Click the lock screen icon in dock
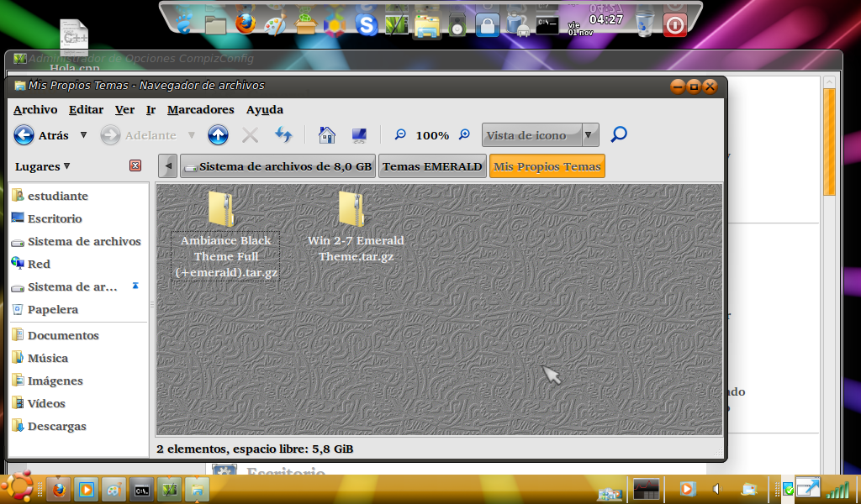 click(487, 24)
